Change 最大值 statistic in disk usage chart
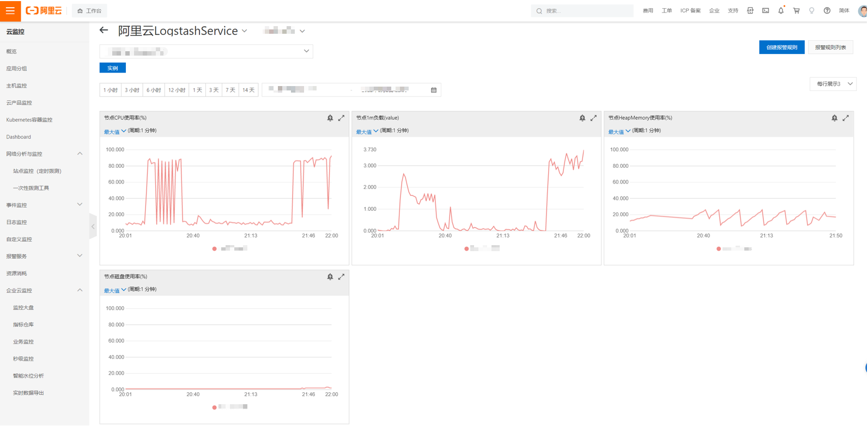868x426 pixels. [115, 290]
